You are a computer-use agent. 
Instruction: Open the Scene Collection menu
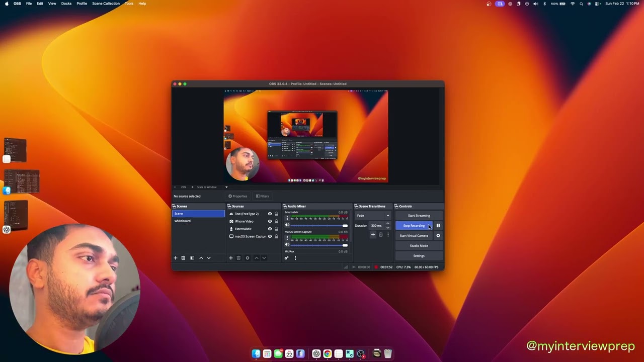[x=106, y=4]
